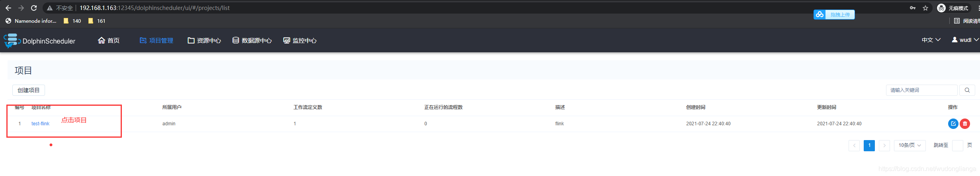Screen dimensions: 980x176
Task: Select page 1 in pagination
Action: [869, 145]
